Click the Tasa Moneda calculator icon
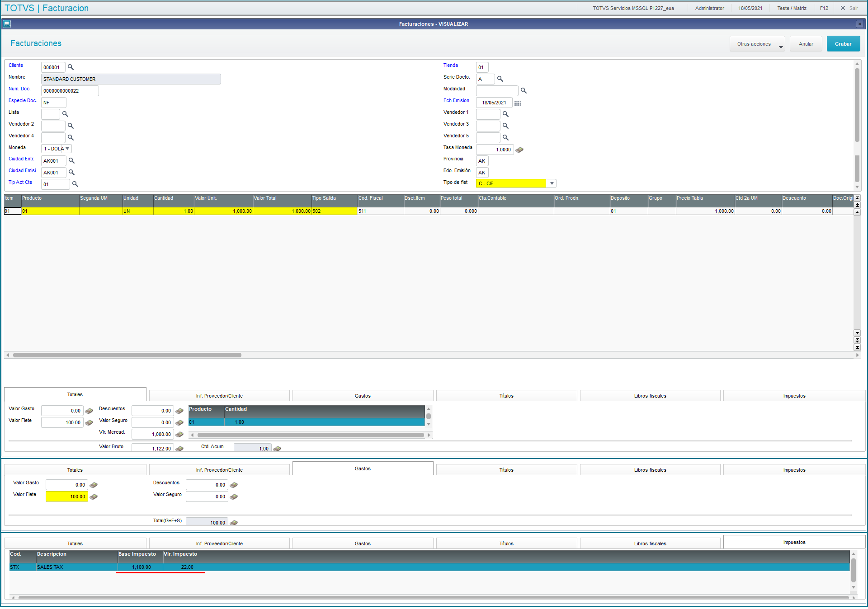868x609 pixels. pos(519,150)
